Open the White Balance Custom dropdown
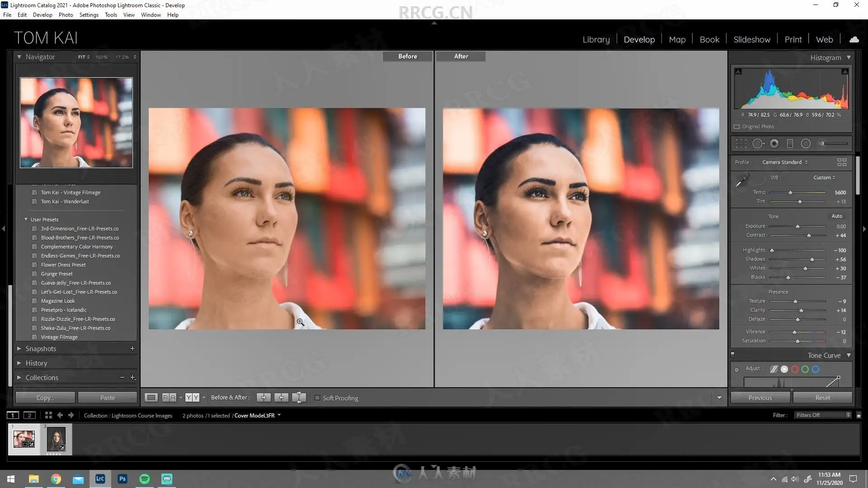Screen dimensions: 868x488 [824, 178]
